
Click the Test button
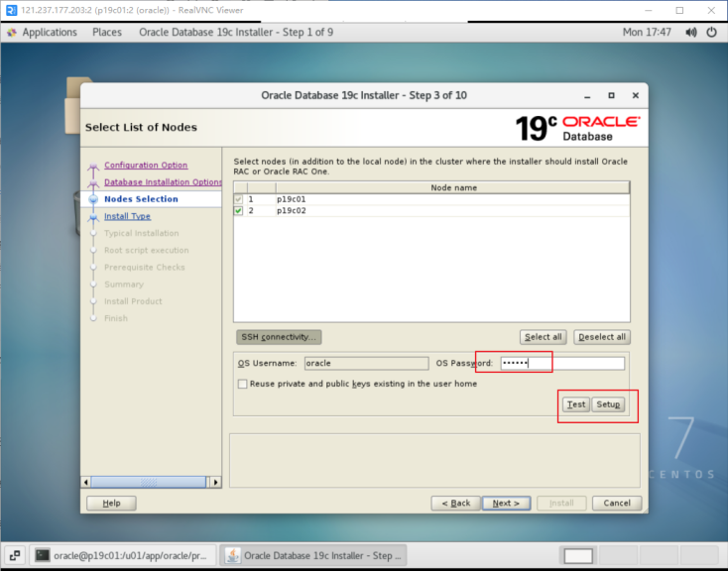tap(576, 404)
